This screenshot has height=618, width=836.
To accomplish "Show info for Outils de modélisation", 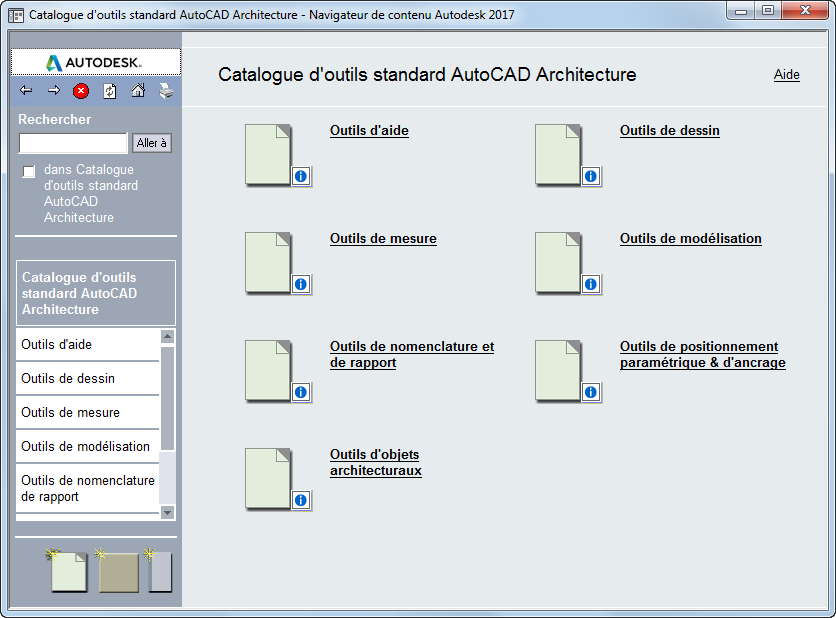I will tap(591, 284).
